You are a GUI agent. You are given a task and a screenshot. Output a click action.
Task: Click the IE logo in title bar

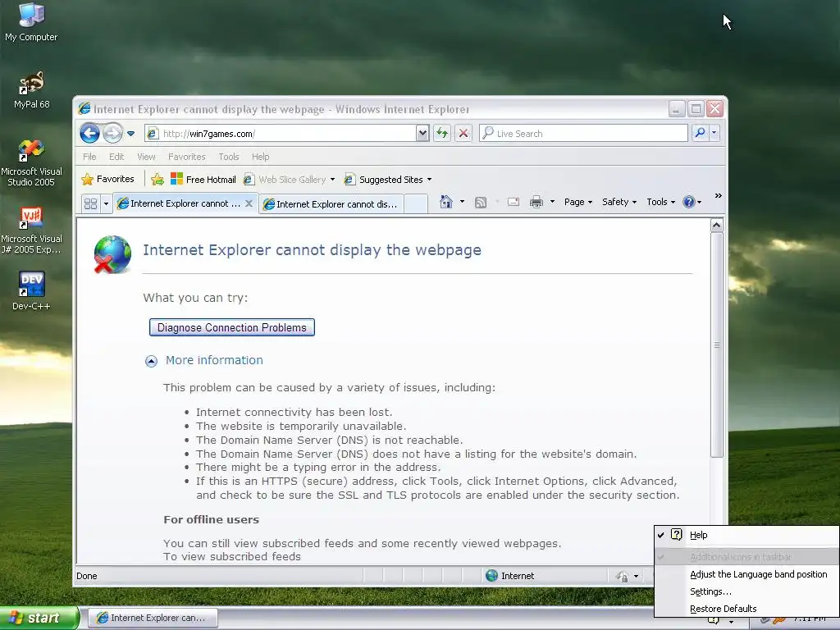84,109
